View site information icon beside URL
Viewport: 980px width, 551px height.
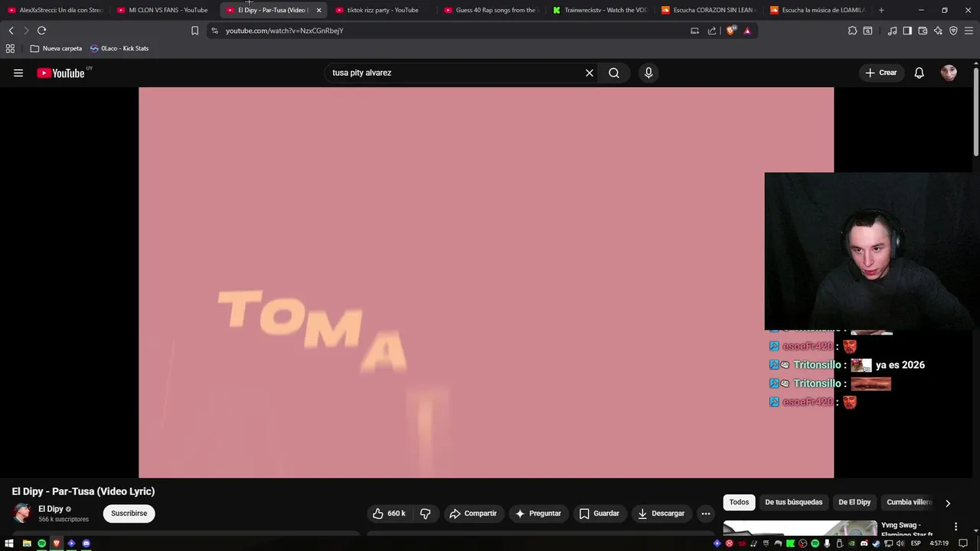tap(214, 31)
